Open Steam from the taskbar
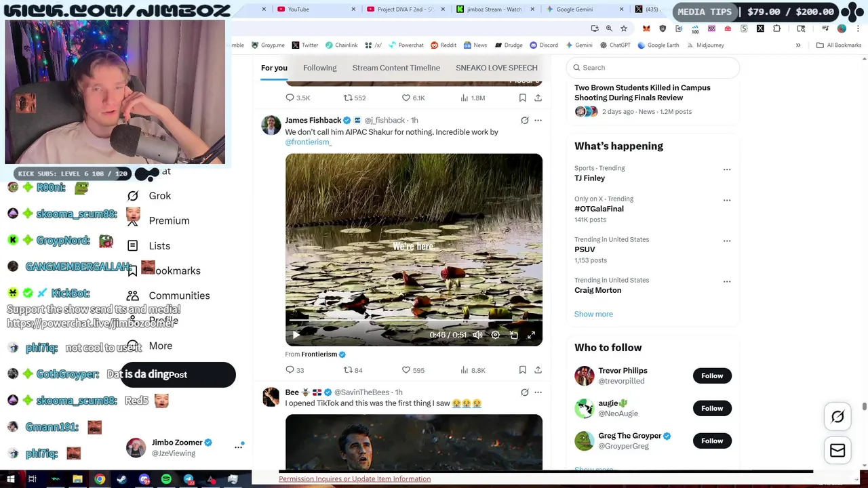This screenshot has width=868, height=488. click(x=121, y=480)
